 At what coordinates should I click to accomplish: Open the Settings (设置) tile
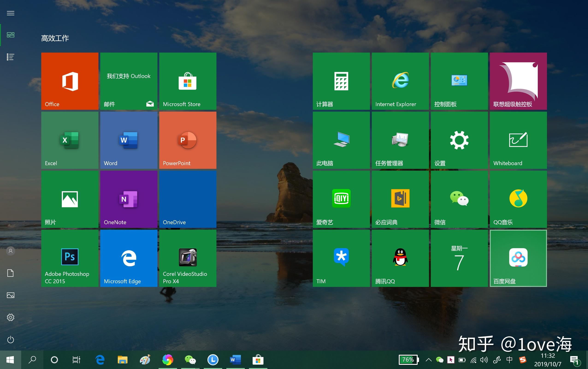tap(459, 140)
